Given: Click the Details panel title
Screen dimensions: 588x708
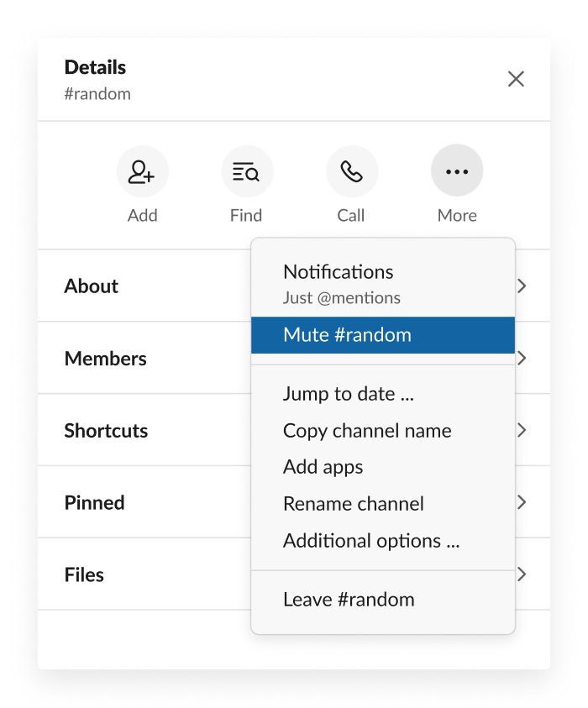Looking at the screenshot, I should [x=95, y=67].
